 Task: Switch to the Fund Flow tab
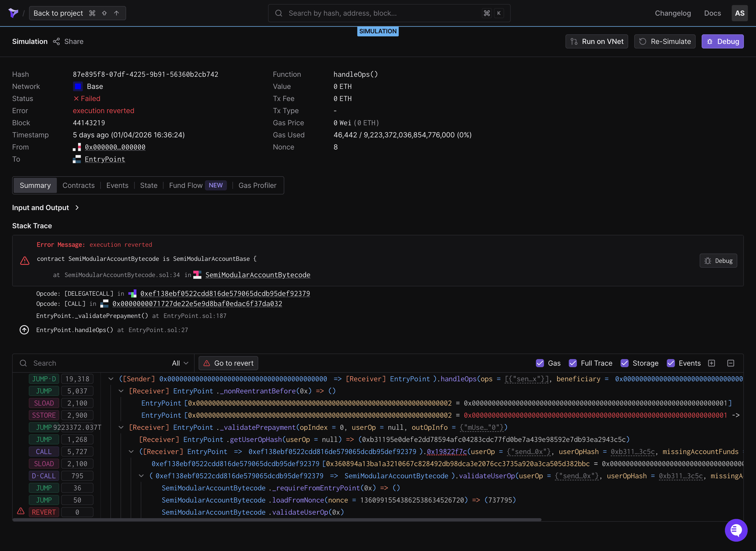tap(186, 185)
